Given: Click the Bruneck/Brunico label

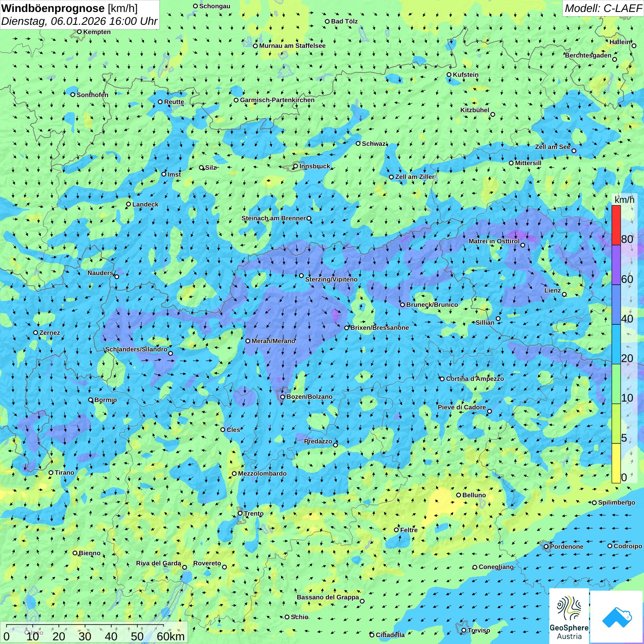Looking at the screenshot, I should coord(432,305).
